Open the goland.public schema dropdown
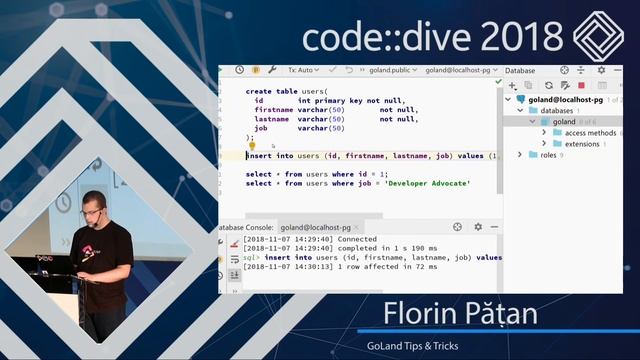Image resolution: width=640 pixels, height=360 pixels. (x=393, y=70)
